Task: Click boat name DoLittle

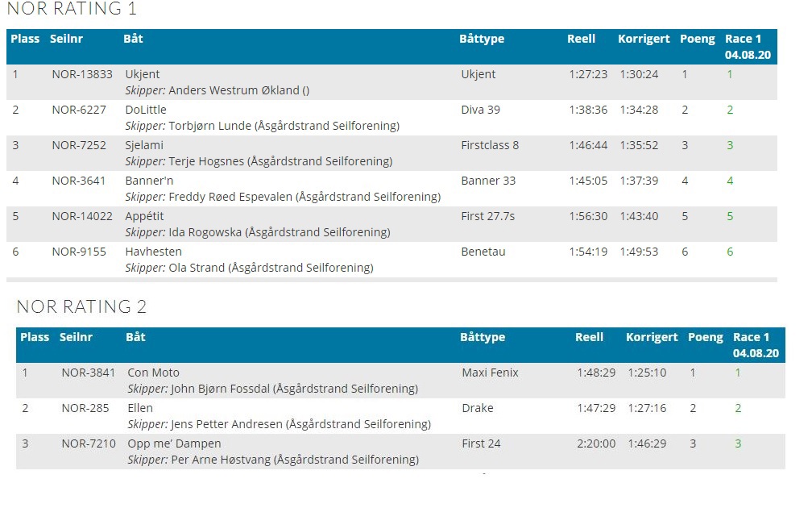Action: click(x=146, y=110)
